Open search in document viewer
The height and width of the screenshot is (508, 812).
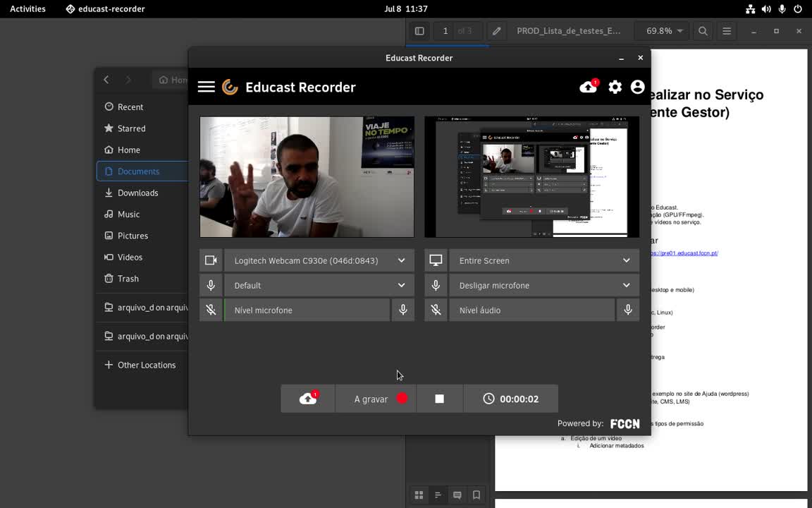[703, 31]
